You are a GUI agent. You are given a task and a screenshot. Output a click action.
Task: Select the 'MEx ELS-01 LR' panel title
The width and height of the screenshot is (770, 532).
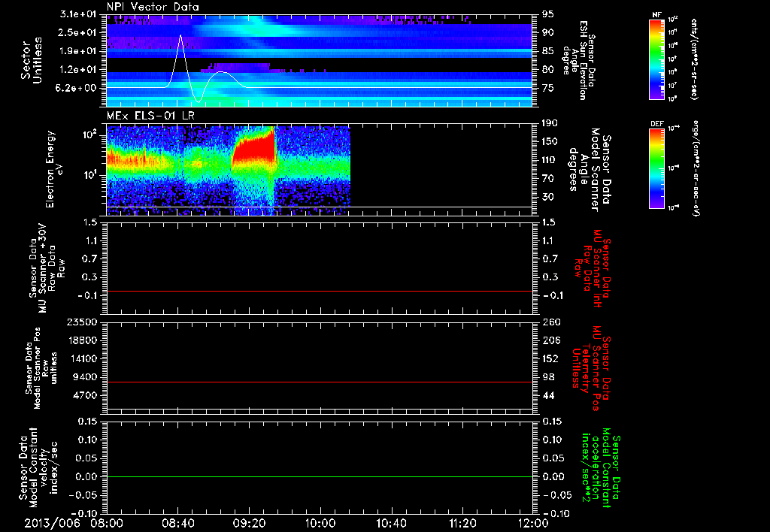coord(150,116)
